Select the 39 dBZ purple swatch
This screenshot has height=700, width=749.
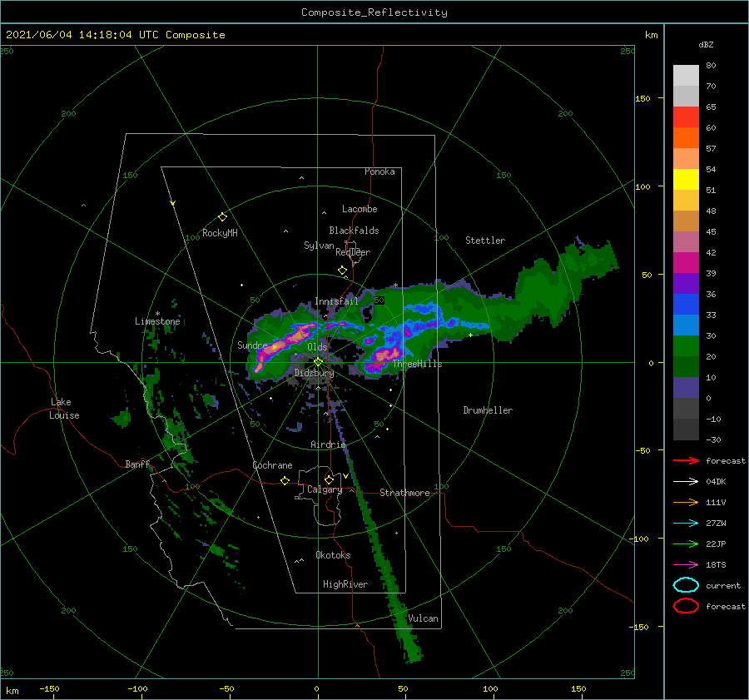tap(686, 283)
